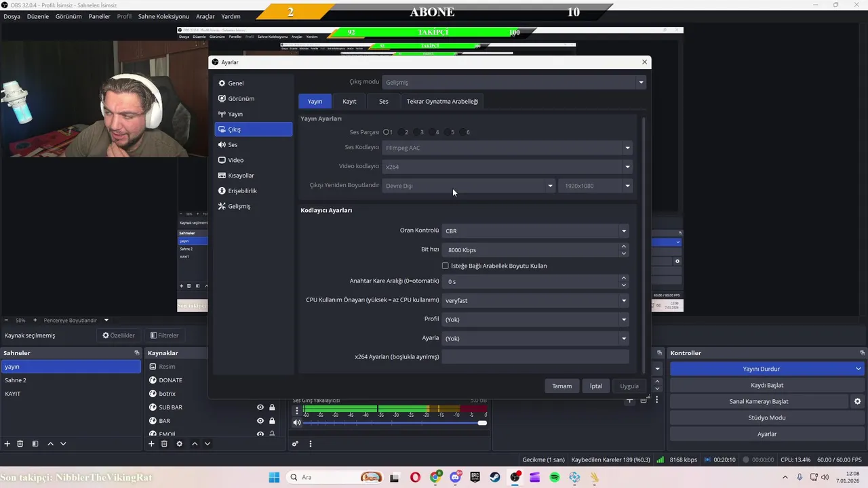Move source up in Kaynaklar list
This screenshot has width=868, height=488.
pos(195,444)
